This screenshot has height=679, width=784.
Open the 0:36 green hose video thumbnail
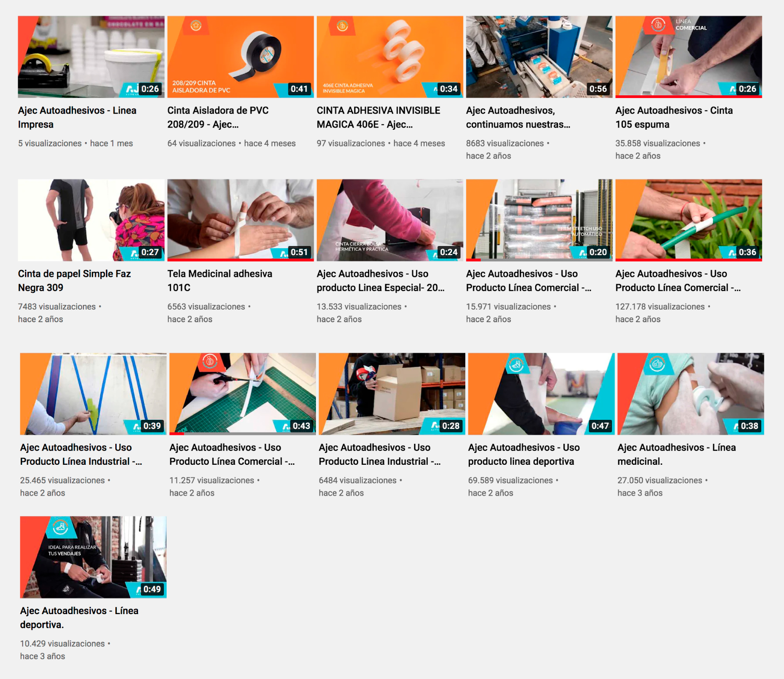tap(689, 220)
